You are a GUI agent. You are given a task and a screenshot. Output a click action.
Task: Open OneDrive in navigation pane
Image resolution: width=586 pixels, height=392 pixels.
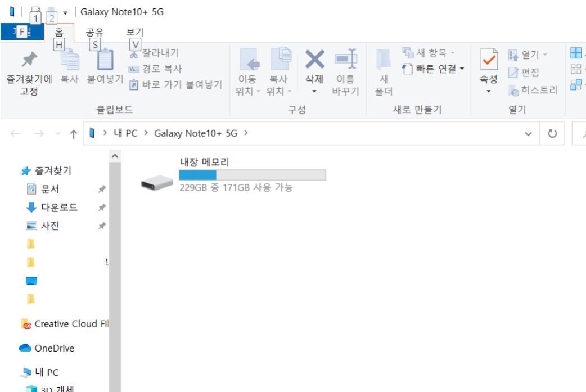tap(47, 348)
